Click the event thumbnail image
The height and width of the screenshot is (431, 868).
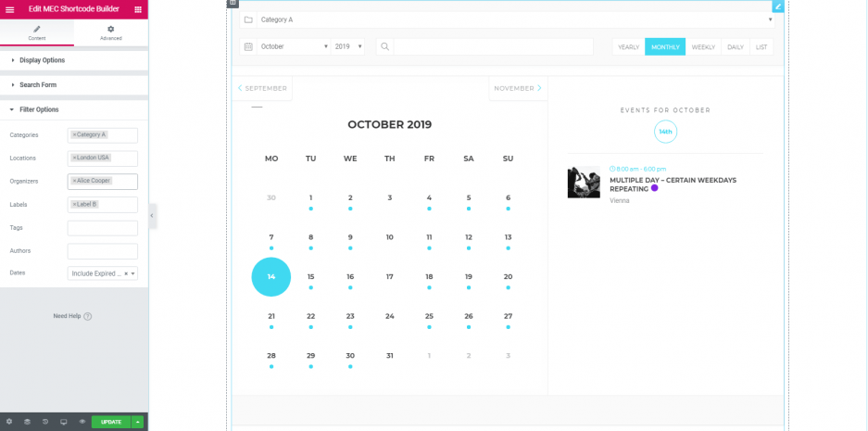584,182
